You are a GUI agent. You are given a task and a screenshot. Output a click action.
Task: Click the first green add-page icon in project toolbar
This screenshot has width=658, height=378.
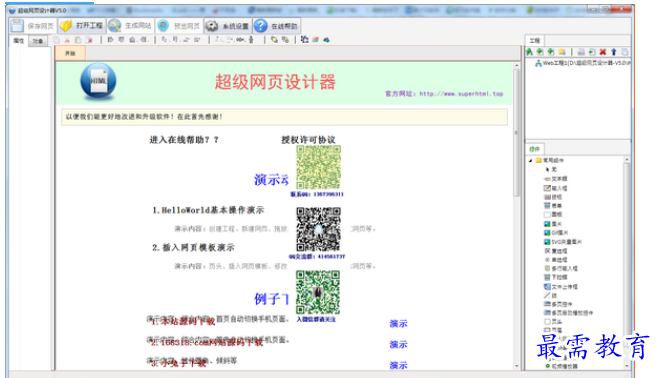point(540,52)
